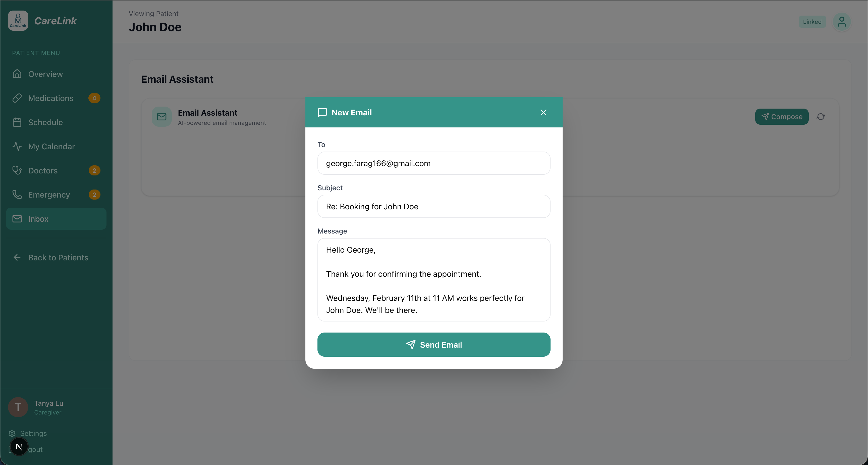868x465 pixels.
Task: Go to Medications in sidebar
Action: 50,98
